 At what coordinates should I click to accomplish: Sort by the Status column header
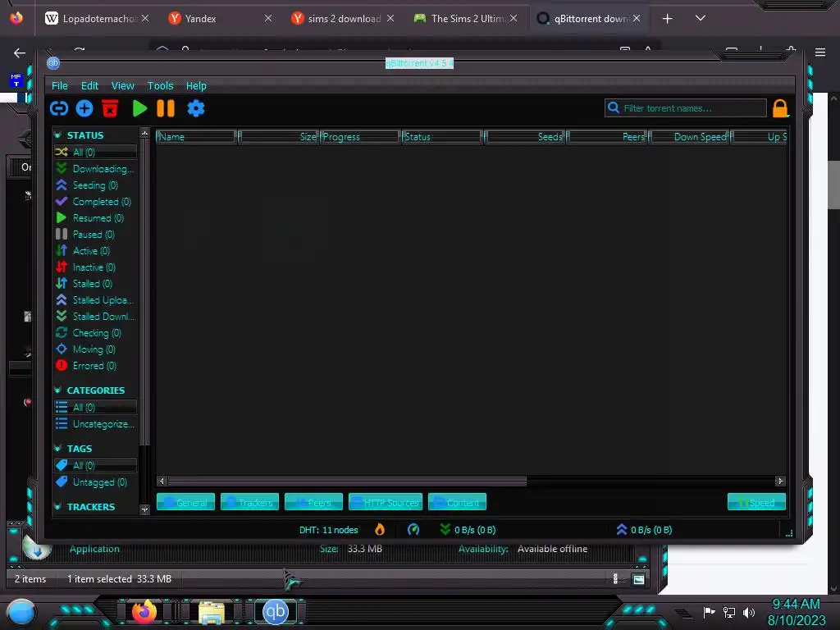(442, 137)
